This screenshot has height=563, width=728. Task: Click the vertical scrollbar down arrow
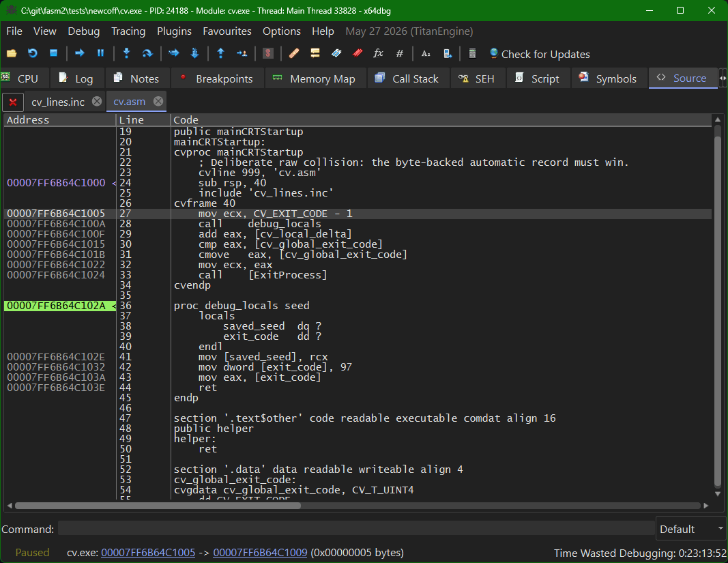[718, 494]
